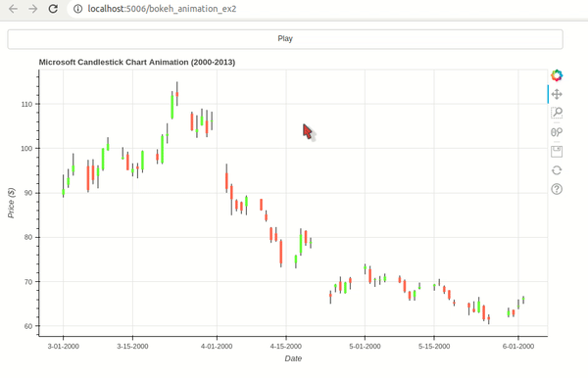Click the 5-15-2000 date tick label
The image size is (588, 378).
coord(434,346)
